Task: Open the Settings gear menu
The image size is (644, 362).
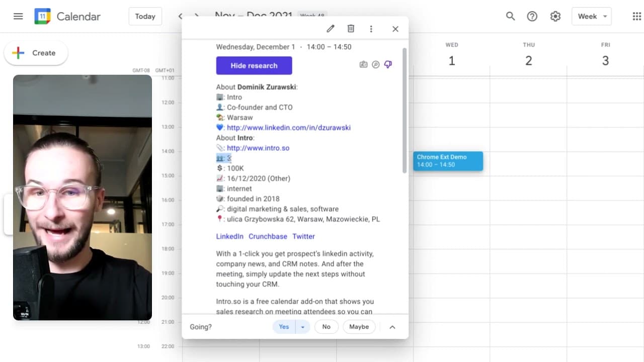Action: click(x=555, y=16)
